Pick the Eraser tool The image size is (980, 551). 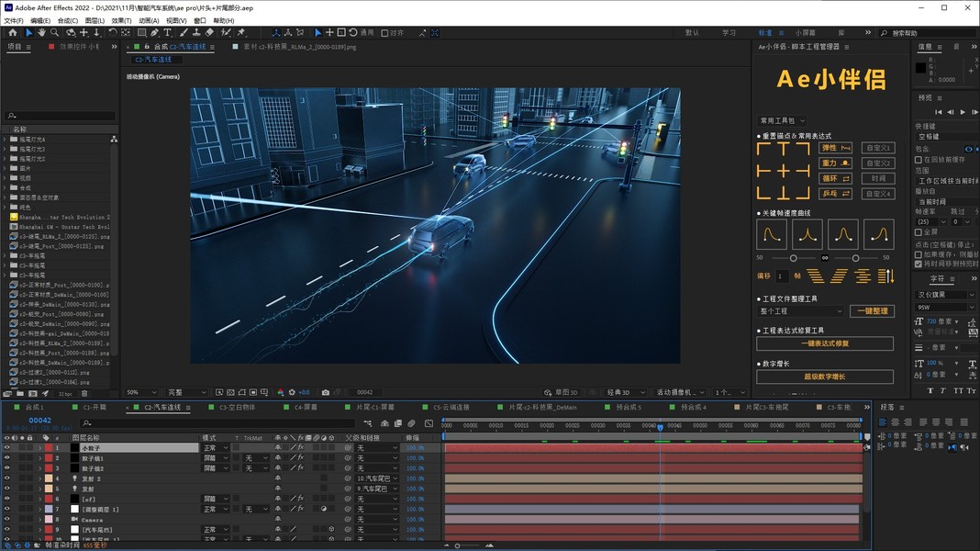click(209, 33)
